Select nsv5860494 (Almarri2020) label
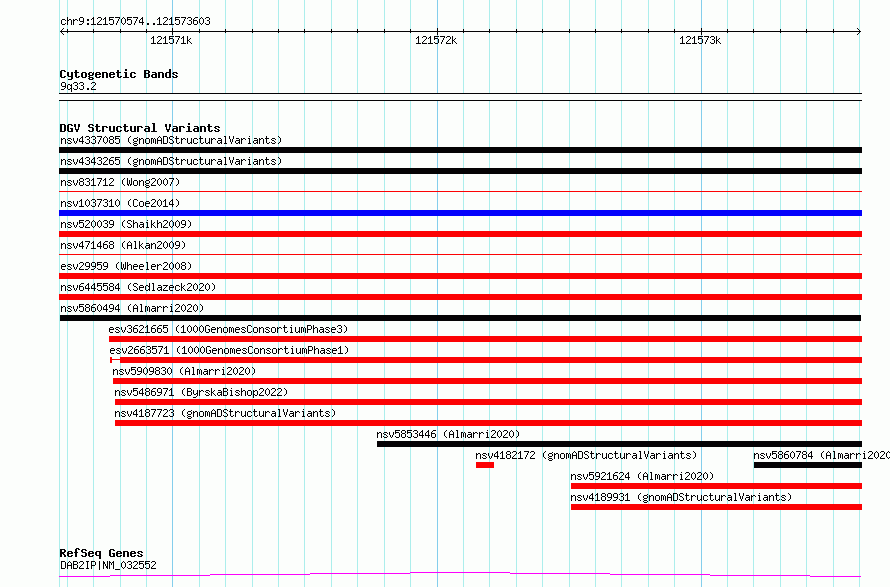 [132, 308]
